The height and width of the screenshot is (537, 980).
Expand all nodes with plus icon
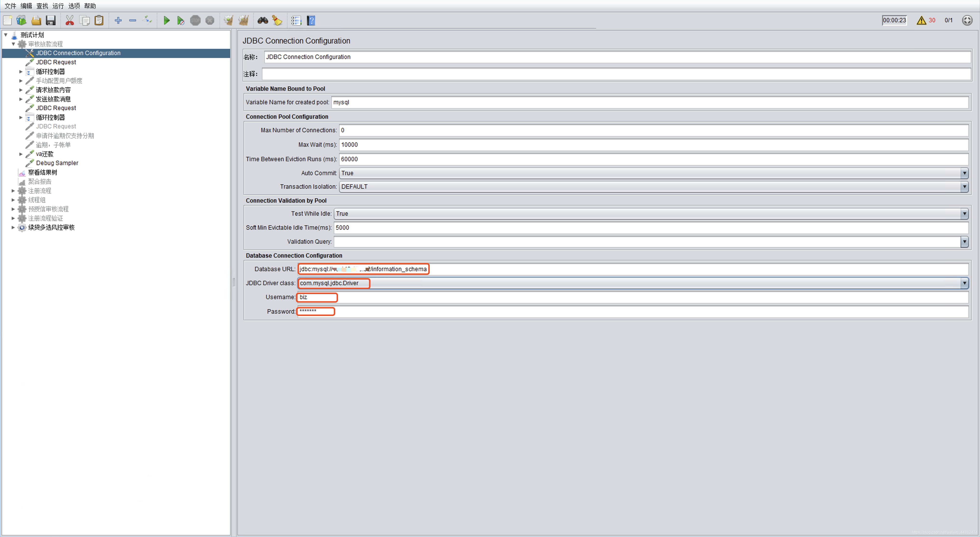pyautogui.click(x=118, y=20)
